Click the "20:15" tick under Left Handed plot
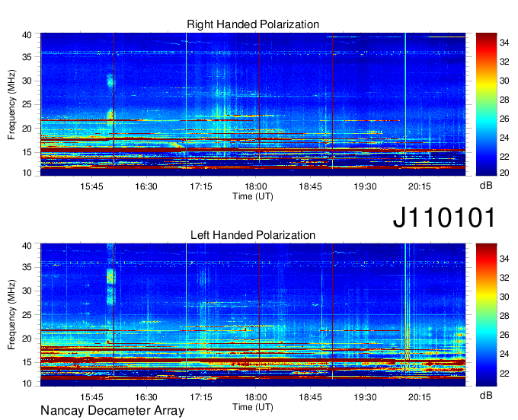This screenshot has height=420, width=518. pos(420,397)
